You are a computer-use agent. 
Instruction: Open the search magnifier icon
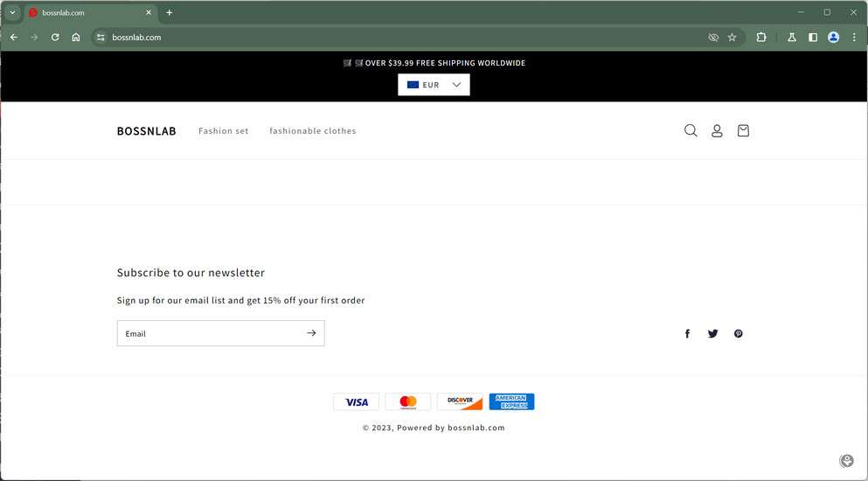[x=691, y=131]
